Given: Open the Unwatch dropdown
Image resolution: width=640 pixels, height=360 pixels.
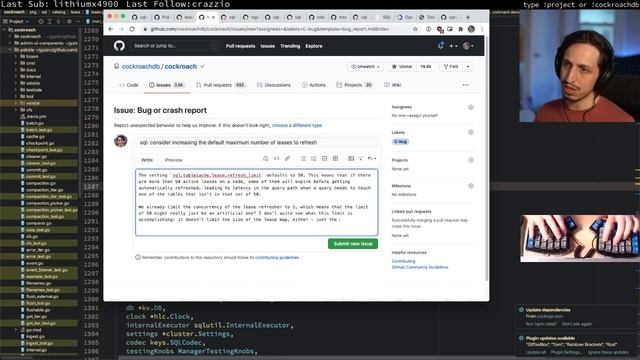Looking at the screenshot, I should coord(366,67).
